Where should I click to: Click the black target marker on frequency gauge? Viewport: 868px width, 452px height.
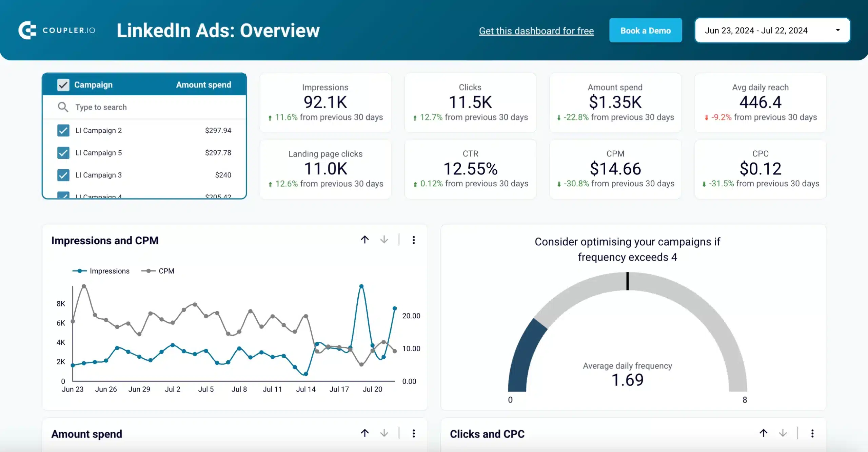[x=628, y=281]
